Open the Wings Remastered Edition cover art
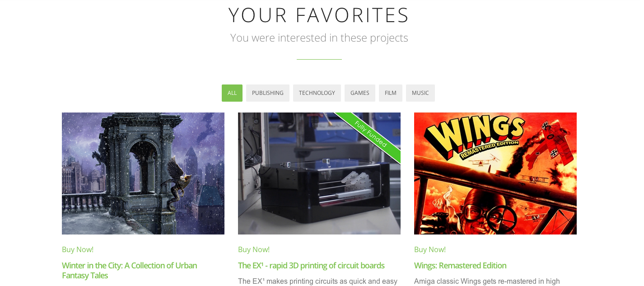The image size is (644, 286). [495, 173]
